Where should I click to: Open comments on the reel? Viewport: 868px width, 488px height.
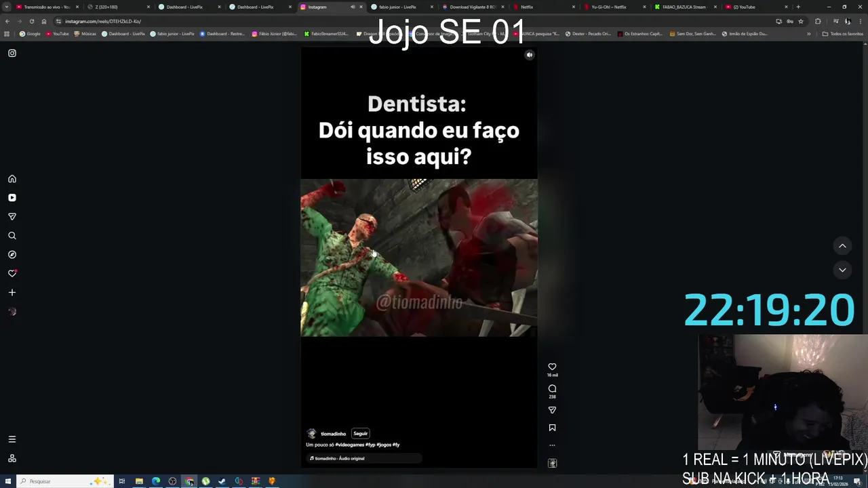(552, 388)
